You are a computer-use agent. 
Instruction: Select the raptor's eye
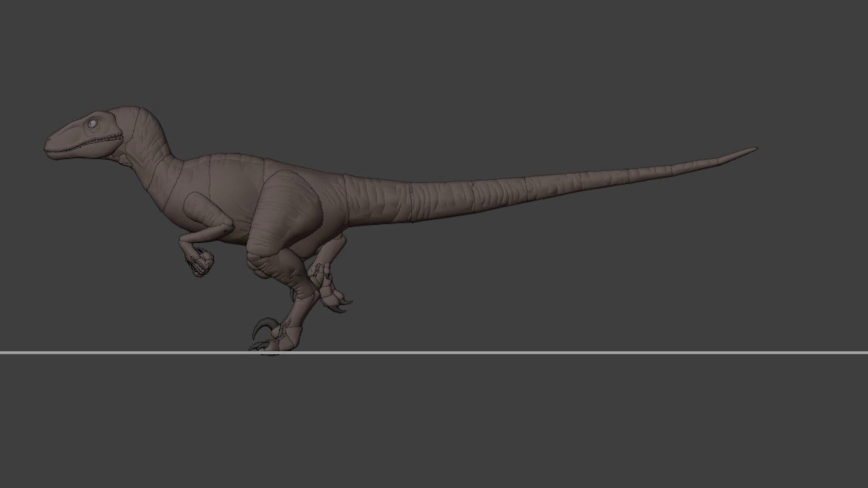click(x=92, y=123)
